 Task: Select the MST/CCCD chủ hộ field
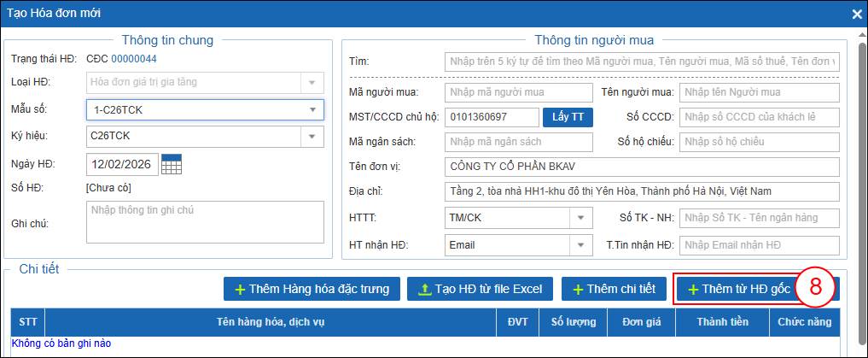[x=492, y=117]
